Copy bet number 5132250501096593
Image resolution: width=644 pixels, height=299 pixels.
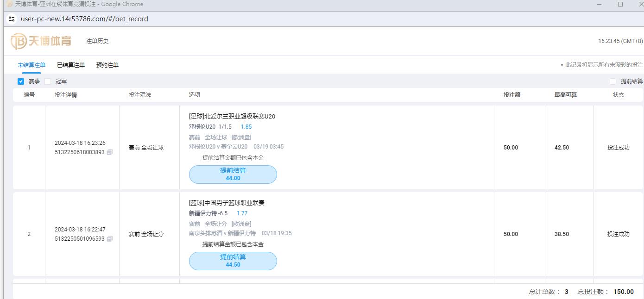click(110, 239)
